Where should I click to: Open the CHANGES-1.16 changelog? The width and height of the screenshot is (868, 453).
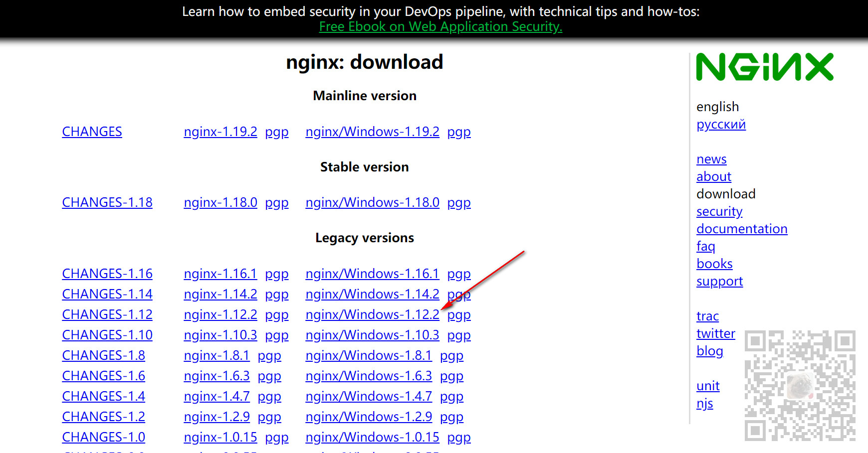coord(107,273)
